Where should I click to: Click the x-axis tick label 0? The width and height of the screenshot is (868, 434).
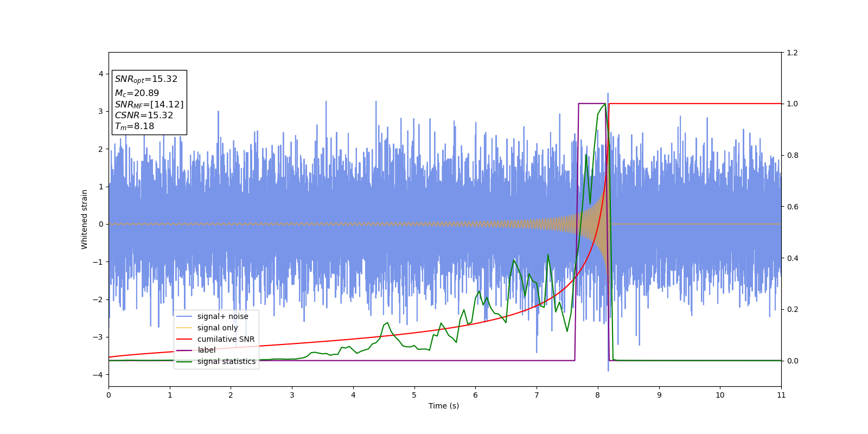(108, 395)
